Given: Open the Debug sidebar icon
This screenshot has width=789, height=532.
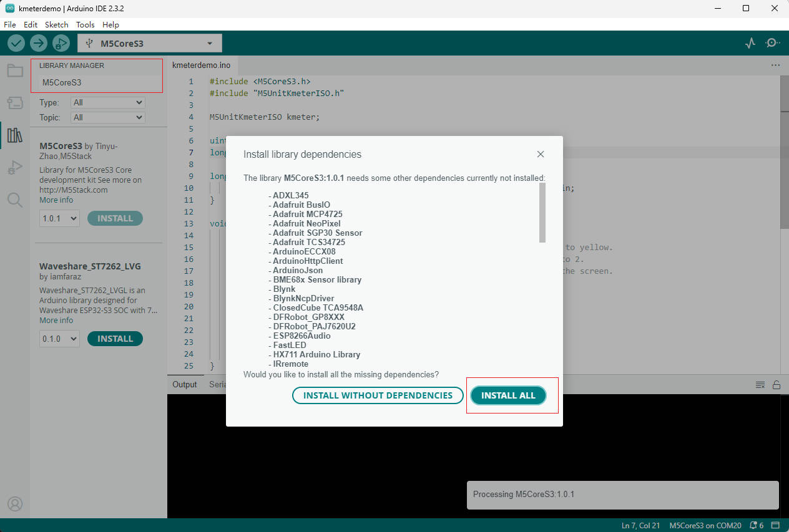Looking at the screenshot, I should coord(15,168).
